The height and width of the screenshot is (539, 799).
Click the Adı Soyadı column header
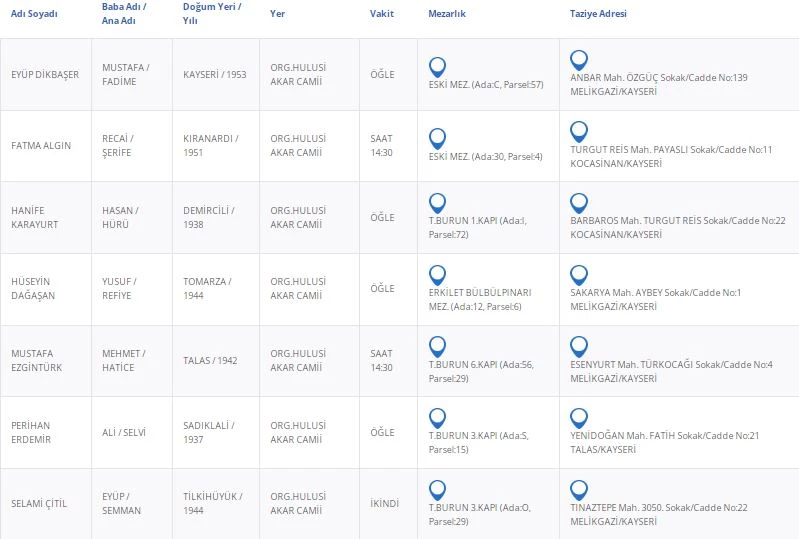pos(34,14)
